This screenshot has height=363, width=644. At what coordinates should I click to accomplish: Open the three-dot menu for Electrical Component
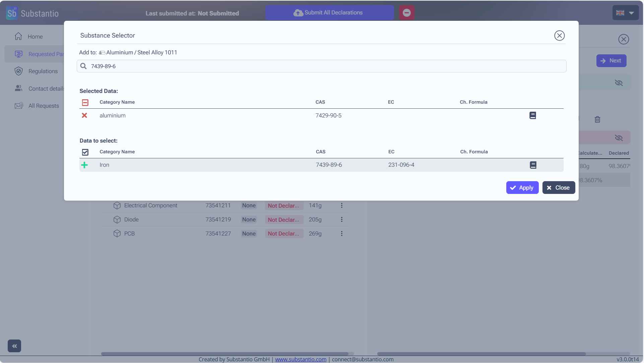(x=341, y=205)
